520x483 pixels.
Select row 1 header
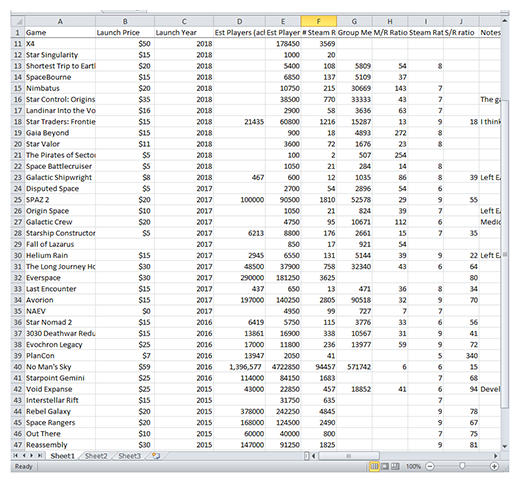(18, 32)
